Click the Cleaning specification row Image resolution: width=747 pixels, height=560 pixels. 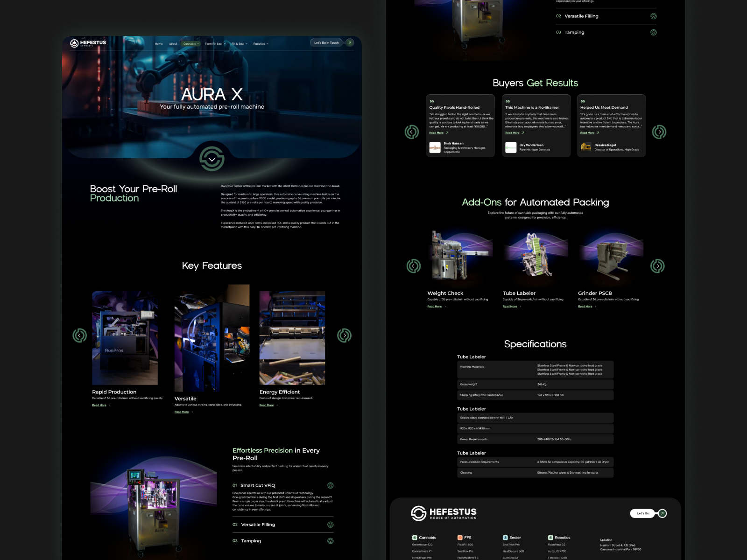(535, 473)
